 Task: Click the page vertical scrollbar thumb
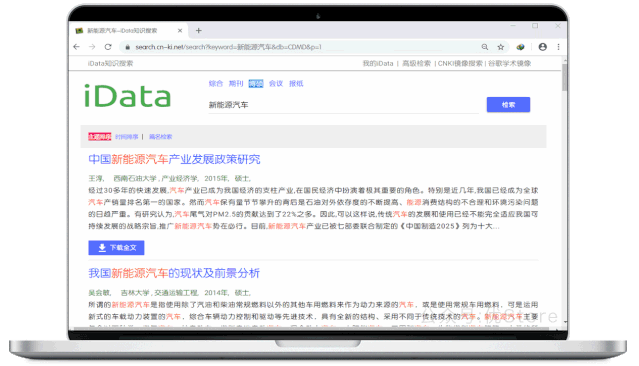[564, 77]
